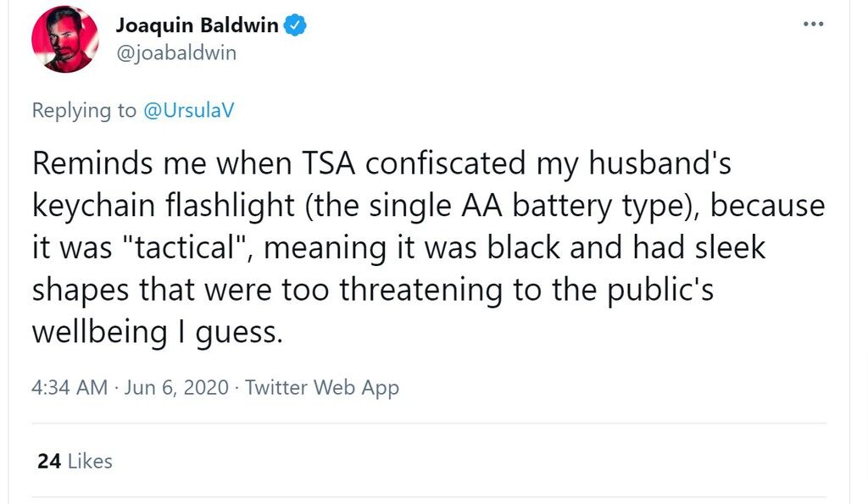Click the blue verified badge
The width and height of the screenshot is (868, 504).
click(x=295, y=25)
